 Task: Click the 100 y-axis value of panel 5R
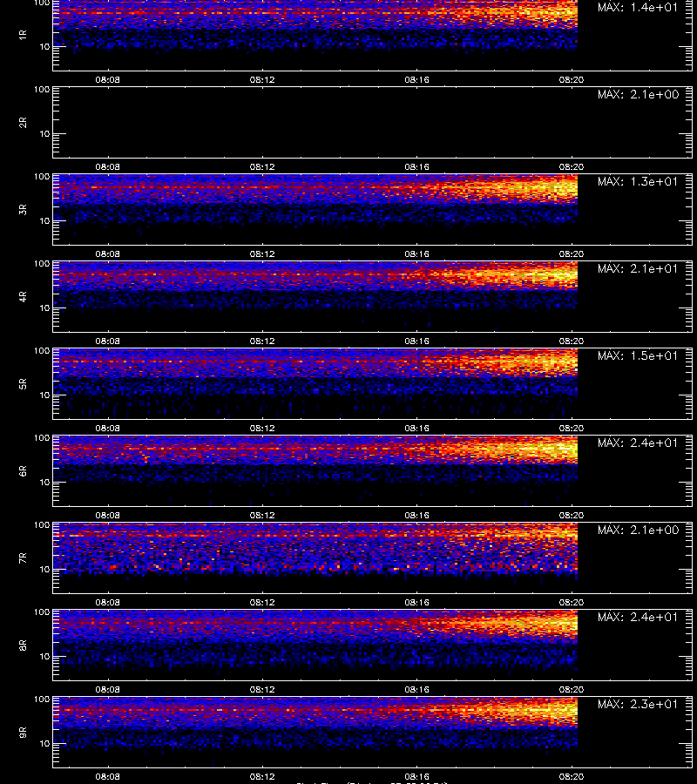tap(42, 351)
